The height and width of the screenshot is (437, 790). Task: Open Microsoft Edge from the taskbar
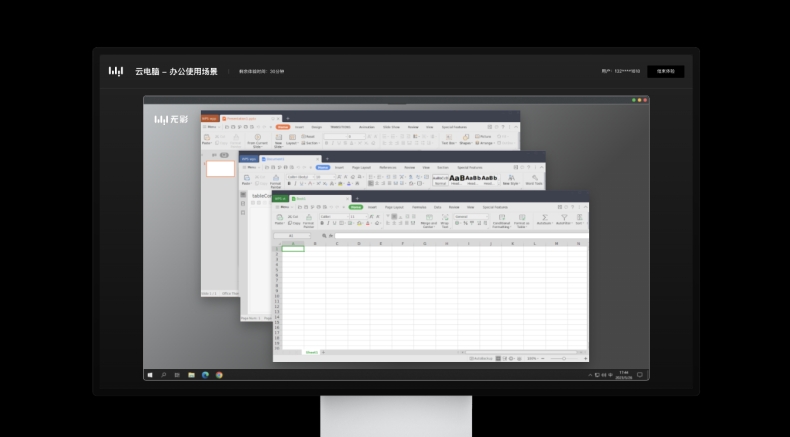[x=205, y=374]
